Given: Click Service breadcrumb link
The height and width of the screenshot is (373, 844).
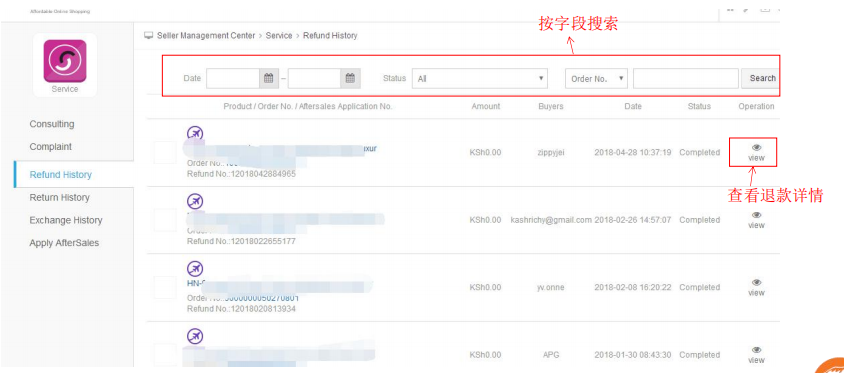Looking at the screenshot, I should (x=279, y=36).
